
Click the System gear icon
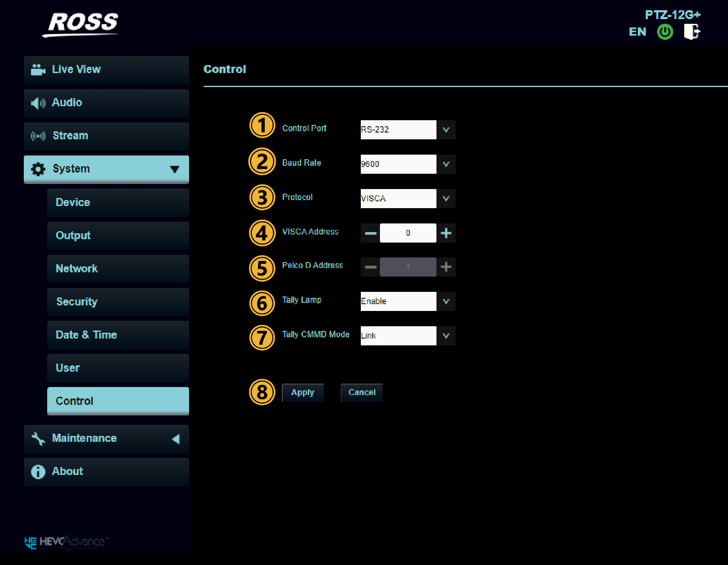(x=38, y=169)
